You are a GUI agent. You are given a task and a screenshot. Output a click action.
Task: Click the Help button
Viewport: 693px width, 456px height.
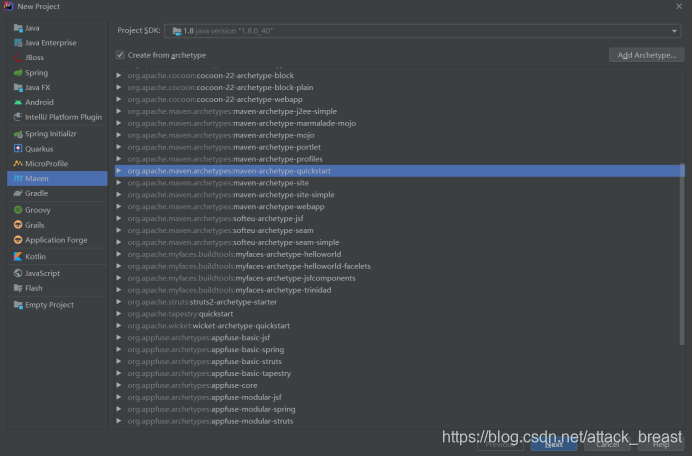click(x=661, y=445)
